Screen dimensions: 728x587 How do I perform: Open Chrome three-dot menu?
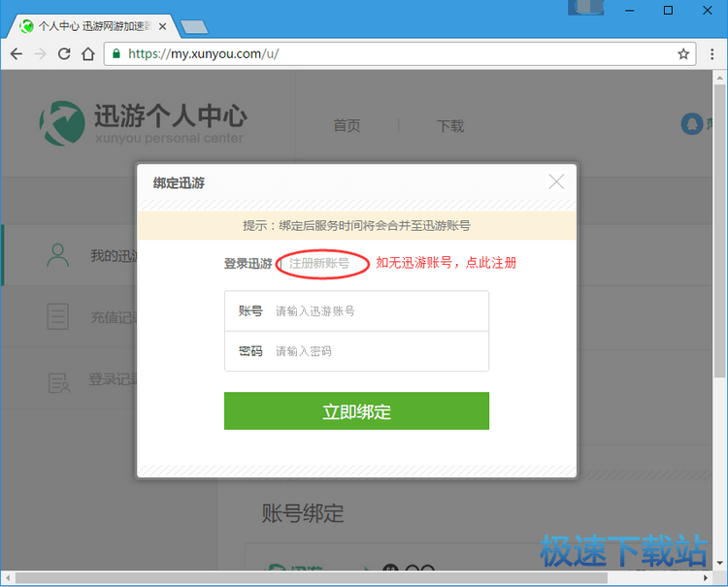(711, 54)
